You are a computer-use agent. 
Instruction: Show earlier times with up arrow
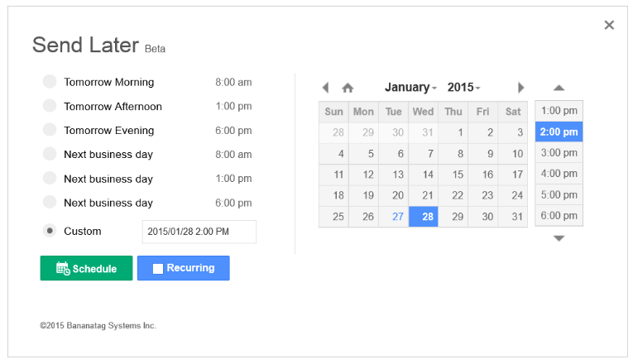[x=559, y=88]
